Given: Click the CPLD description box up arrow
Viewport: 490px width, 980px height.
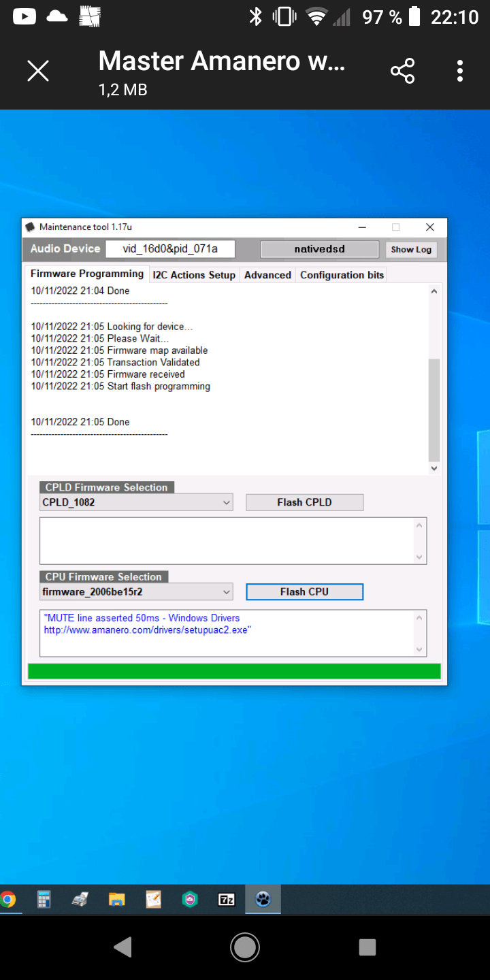Looking at the screenshot, I should pyautogui.click(x=420, y=525).
